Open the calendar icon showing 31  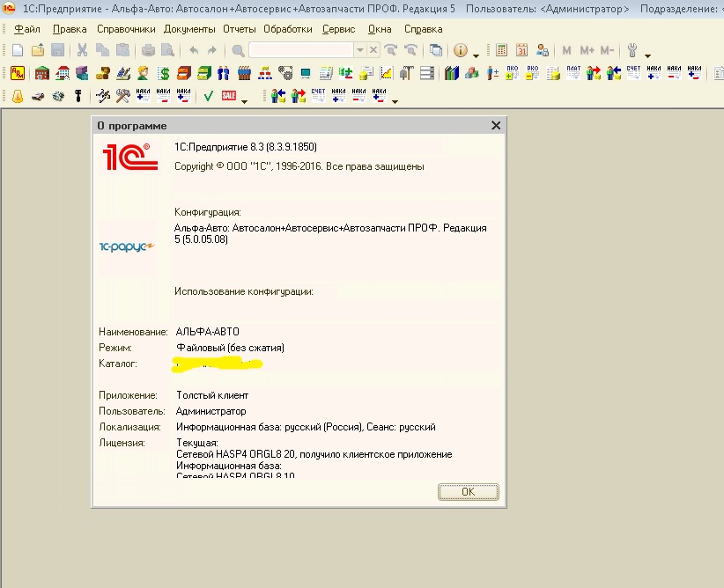pos(521,50)
